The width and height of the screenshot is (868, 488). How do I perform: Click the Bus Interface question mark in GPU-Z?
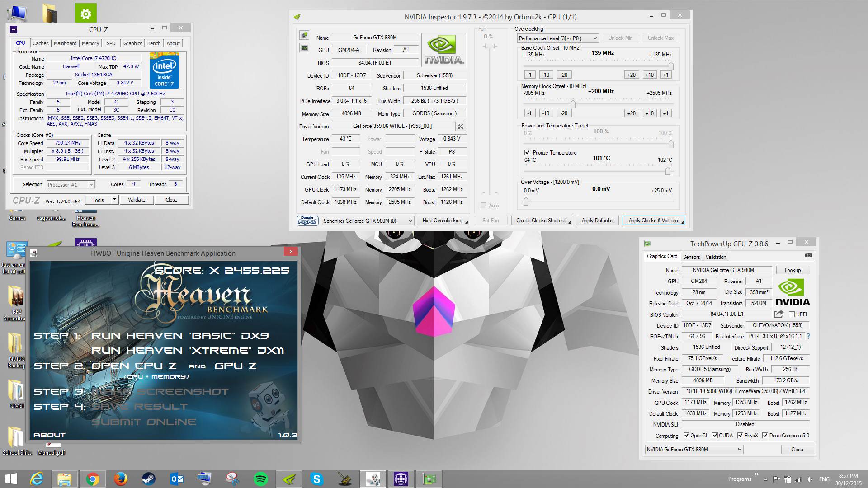[x=808, y=336]
